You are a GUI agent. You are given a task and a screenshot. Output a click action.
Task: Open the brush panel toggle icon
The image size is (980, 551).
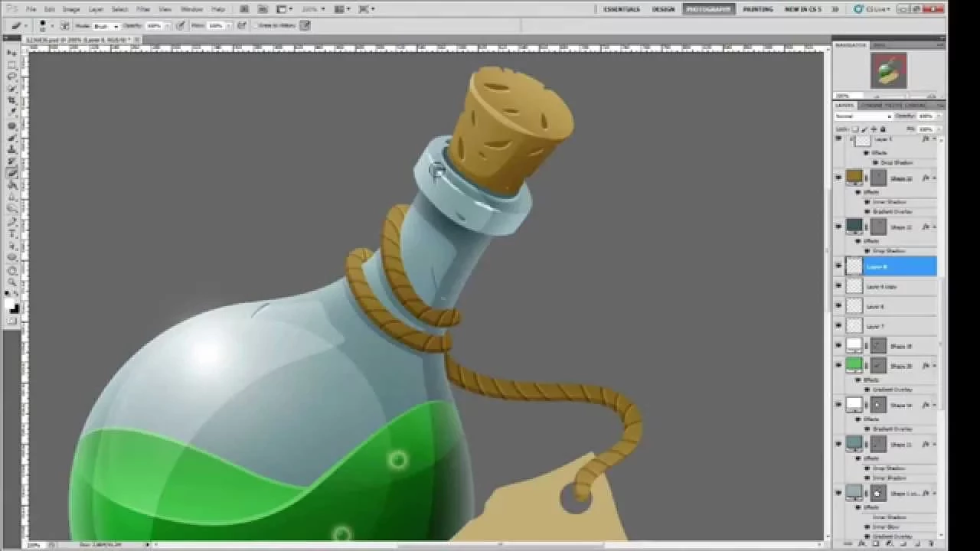click(x=64, y=25)
